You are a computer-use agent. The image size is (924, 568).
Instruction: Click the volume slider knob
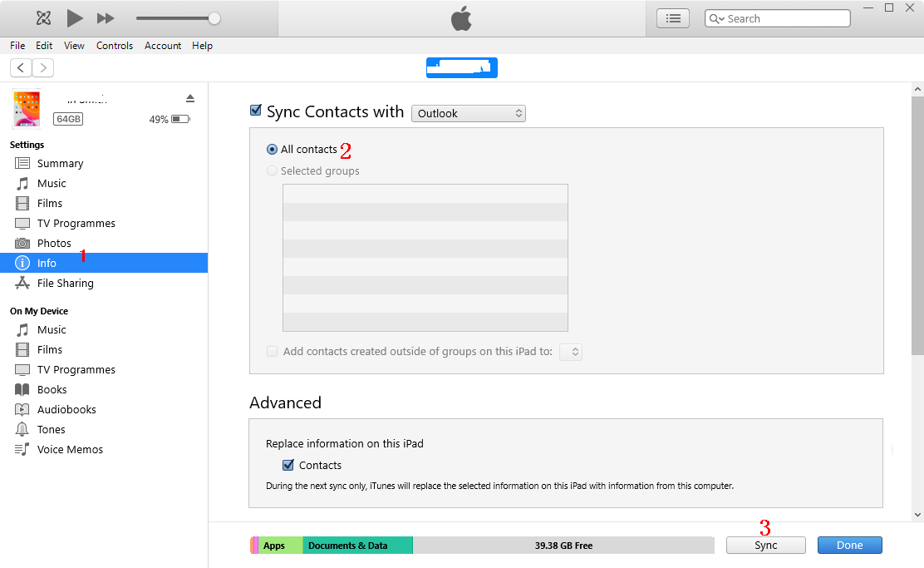[x=214, y=18]
